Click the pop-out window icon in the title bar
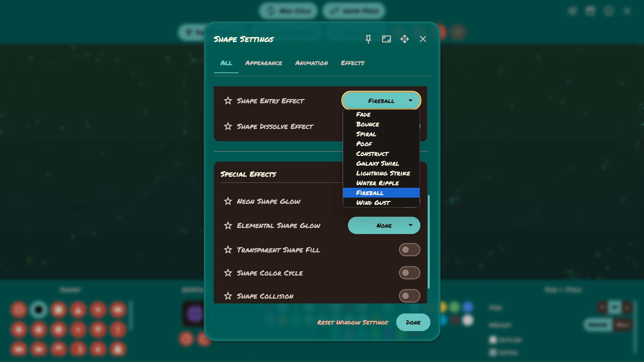The height and width of the screenshot is (362, 644). [387, 39]
